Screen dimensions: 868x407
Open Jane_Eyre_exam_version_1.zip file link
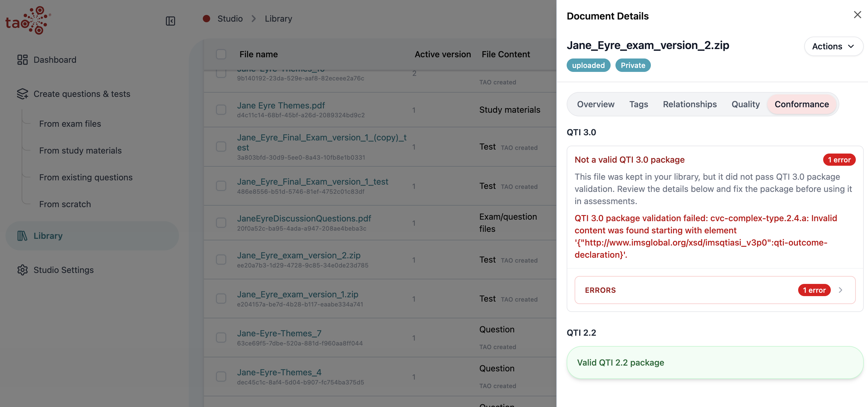coord(298,294)
